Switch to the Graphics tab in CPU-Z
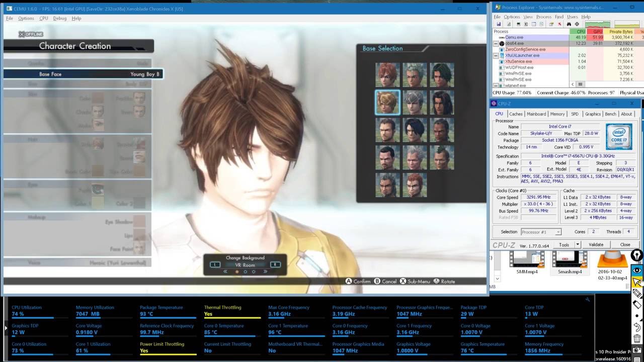The image size is (644, 362). click(593, 114)
